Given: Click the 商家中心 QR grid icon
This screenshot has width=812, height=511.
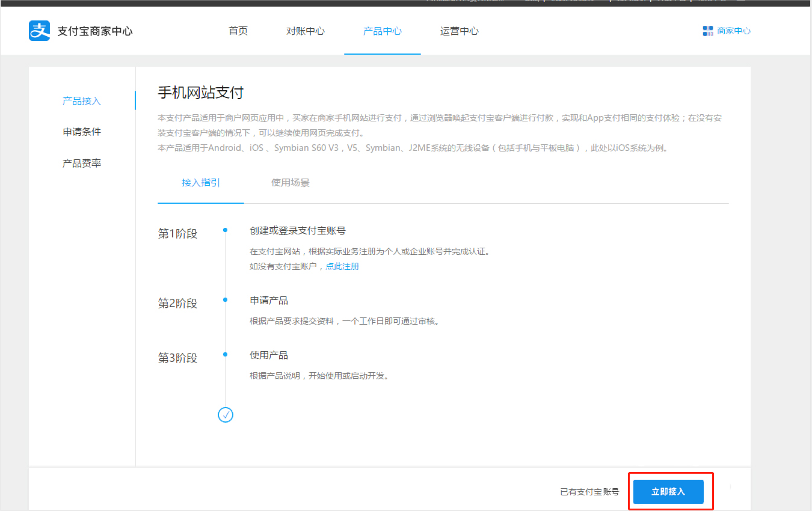Looking at the screenshot, I should 707,31.
